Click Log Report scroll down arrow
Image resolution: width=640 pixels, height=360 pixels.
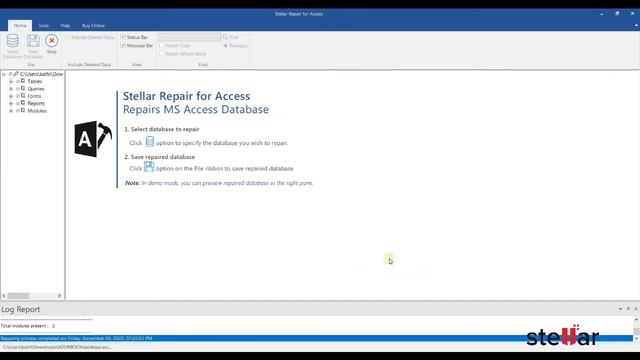[x=636, y=338]
